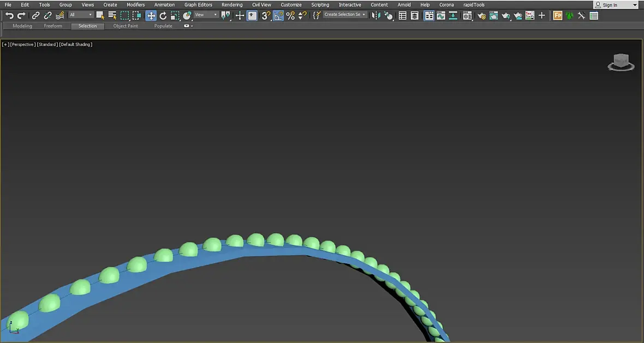
Task: Toggle Percent Snap button
Action: [x=290, y=16]
